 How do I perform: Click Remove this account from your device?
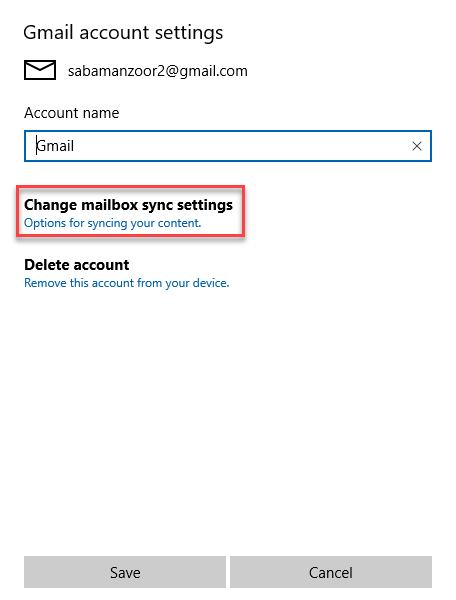tap(127, 283)
